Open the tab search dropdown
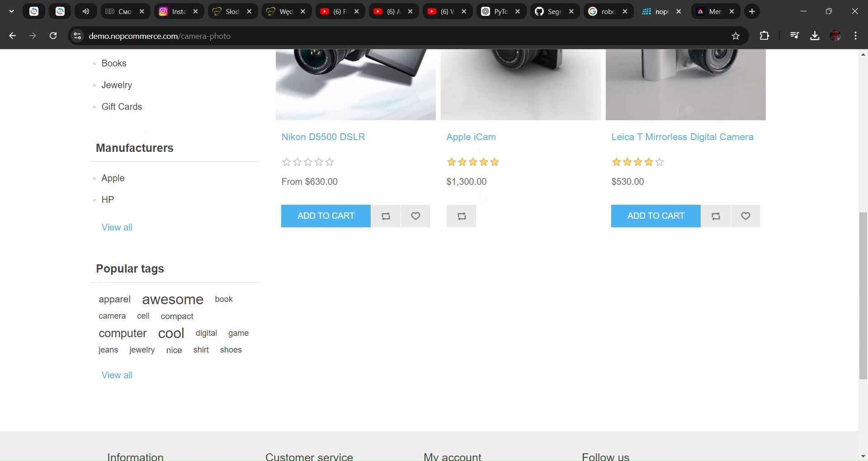The width and height of the screenshot is (868, 461). [x=11, y=12]
